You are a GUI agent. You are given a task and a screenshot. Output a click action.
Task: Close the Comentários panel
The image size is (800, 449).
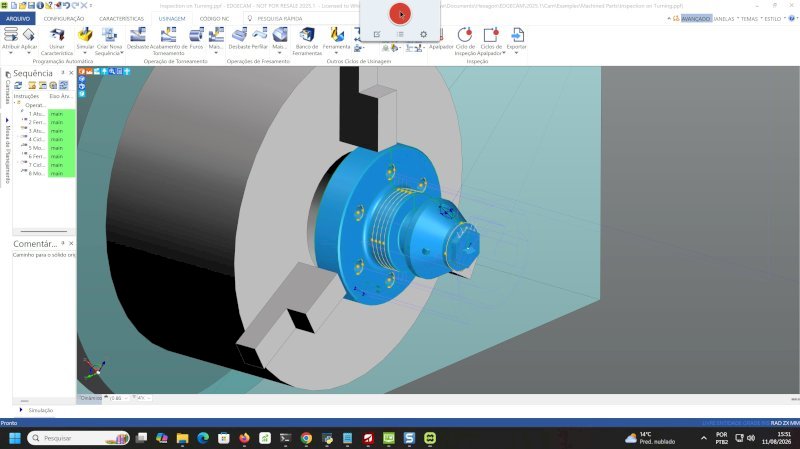pyautogui.click(x=71, y=243)
